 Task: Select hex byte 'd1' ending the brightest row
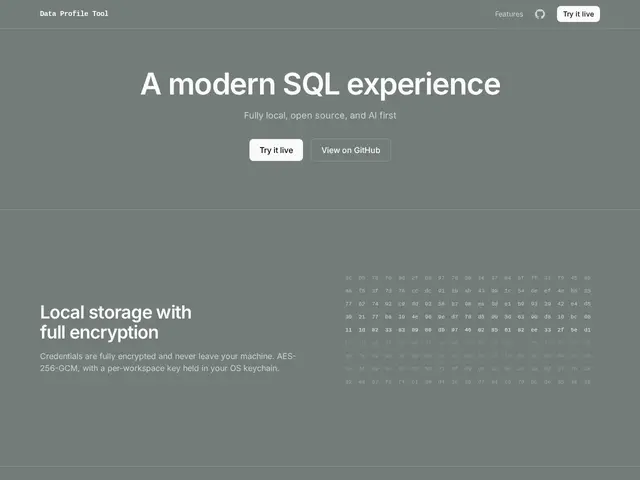(587, 330)
